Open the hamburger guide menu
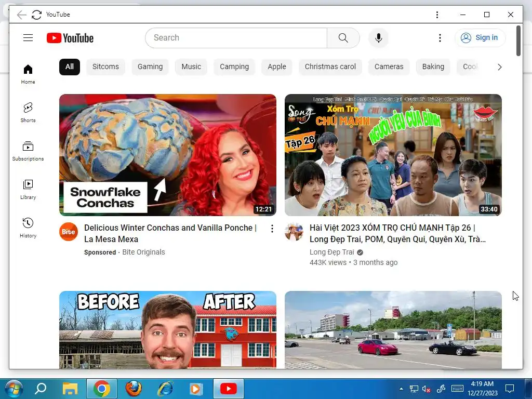The image size is (532, 399). pyautogui.click(x=28, y=37)
